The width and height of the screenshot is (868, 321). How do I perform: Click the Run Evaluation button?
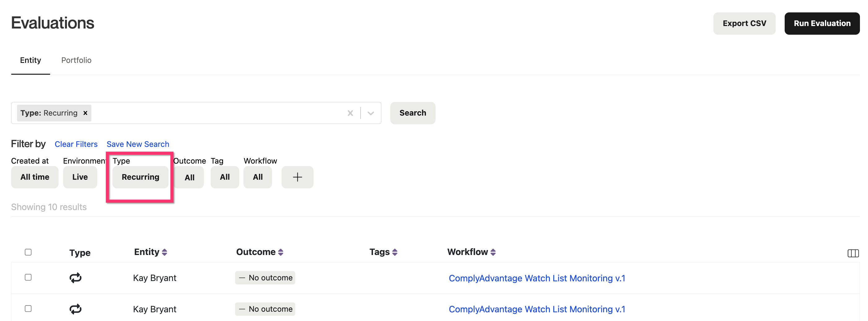pos(822,23)
